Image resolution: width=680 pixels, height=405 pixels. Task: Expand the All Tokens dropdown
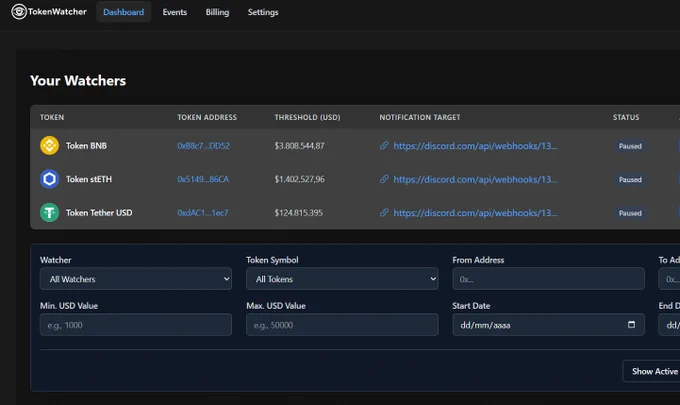342,279
